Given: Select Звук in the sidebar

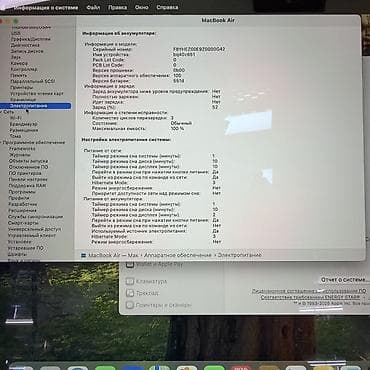Looking at the screenshot, I should (x=15, y=57).
